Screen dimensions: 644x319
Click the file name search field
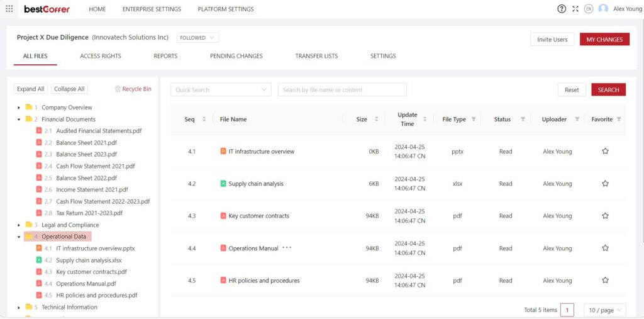[342, 89]
